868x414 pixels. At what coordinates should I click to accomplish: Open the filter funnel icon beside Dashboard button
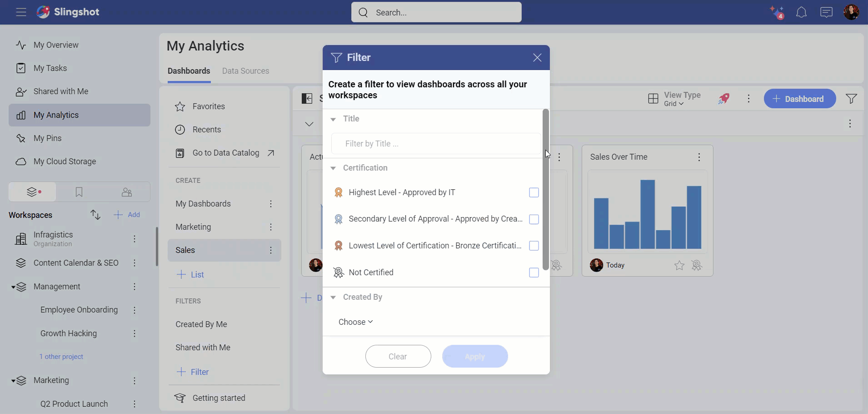coord(852,99)
